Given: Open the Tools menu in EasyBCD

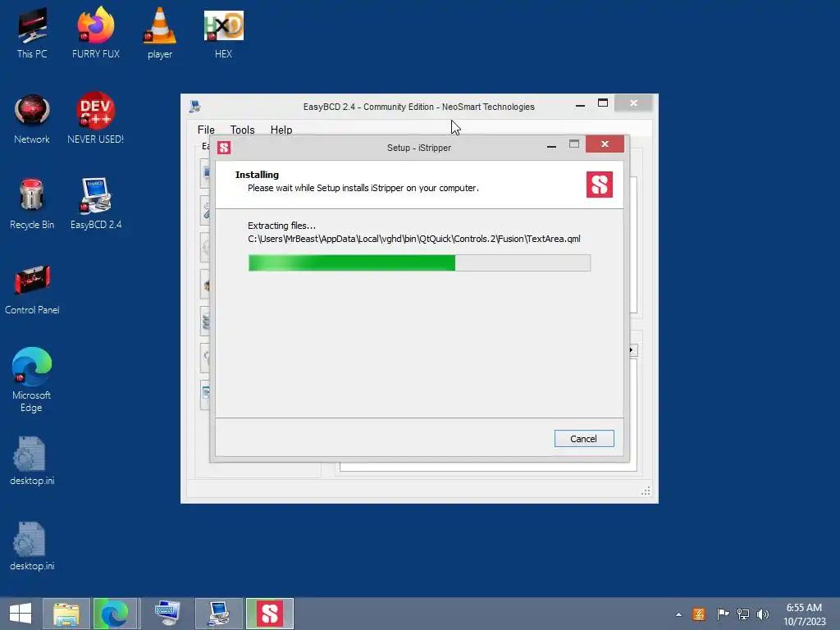Looking at the screenshot, I should coord(242,130).
